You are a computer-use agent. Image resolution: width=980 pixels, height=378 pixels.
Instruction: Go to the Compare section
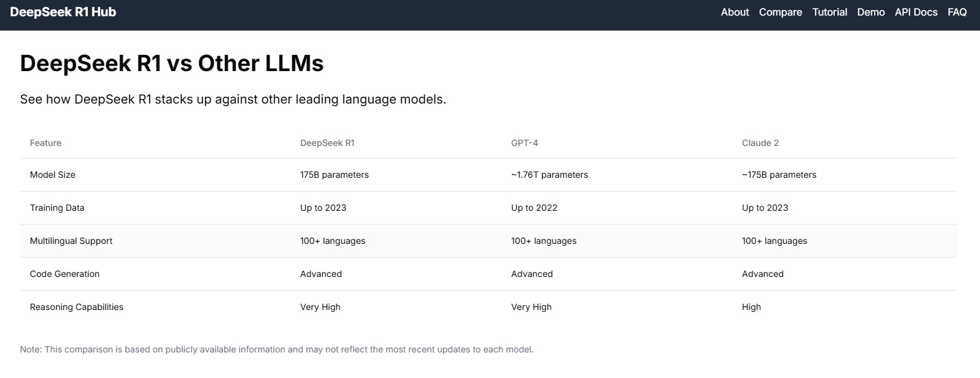point(780,12)
